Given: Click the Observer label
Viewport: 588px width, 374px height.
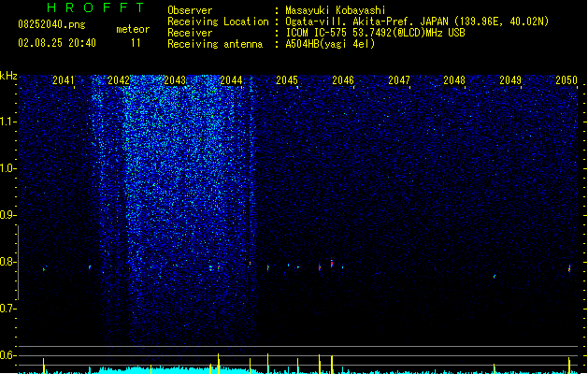Looking at the screenshot, I should coord(190,10).
